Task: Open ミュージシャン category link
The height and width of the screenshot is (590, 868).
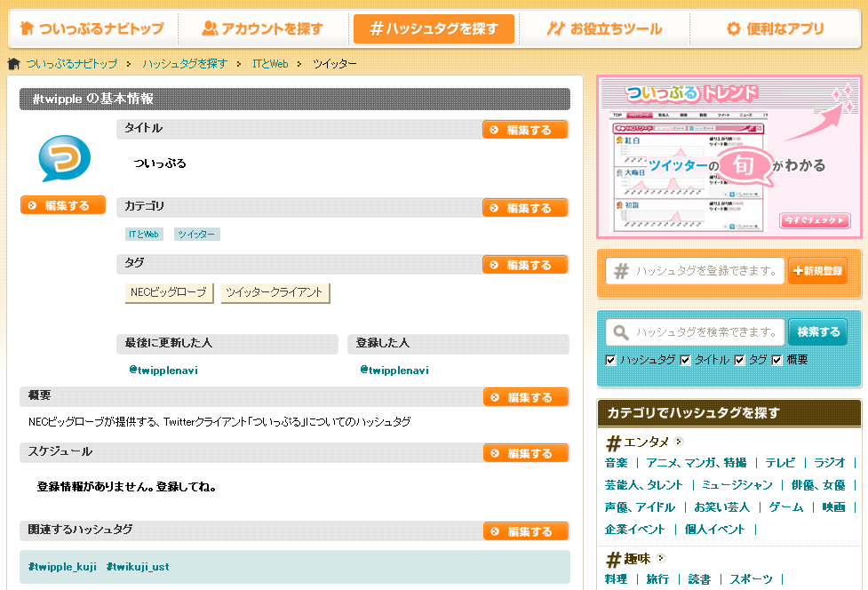Action: [x=737, y=485]
